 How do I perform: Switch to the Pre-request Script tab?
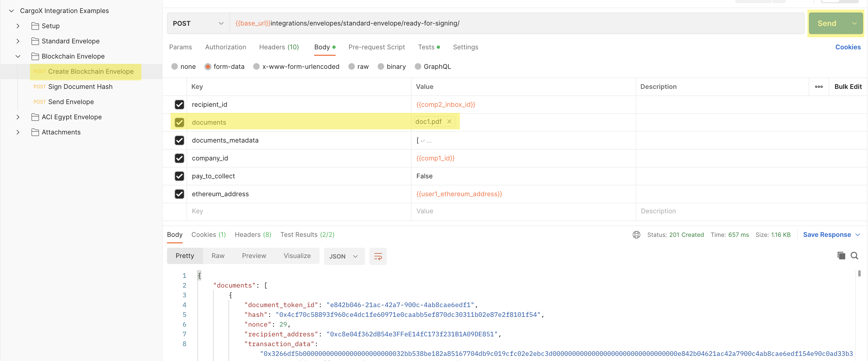point(376,47)
